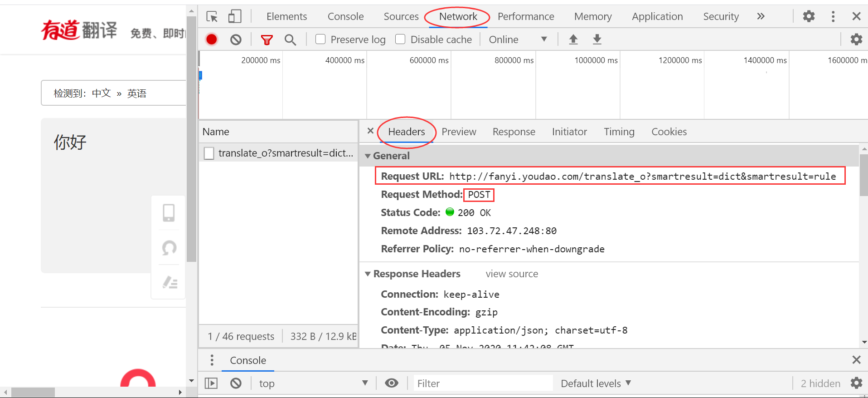Stop recording network log with red button
This screenshot has width=868, height=398.
(211, 39)
